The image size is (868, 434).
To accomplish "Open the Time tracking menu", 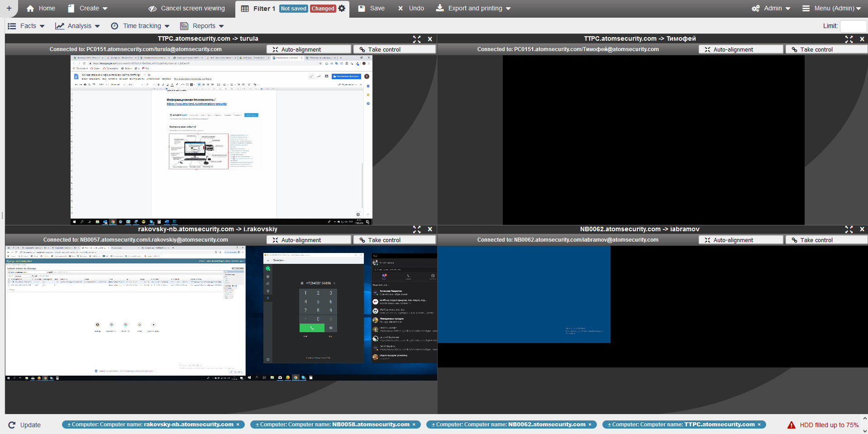I will pyautogui.click(x=140, y=26).
